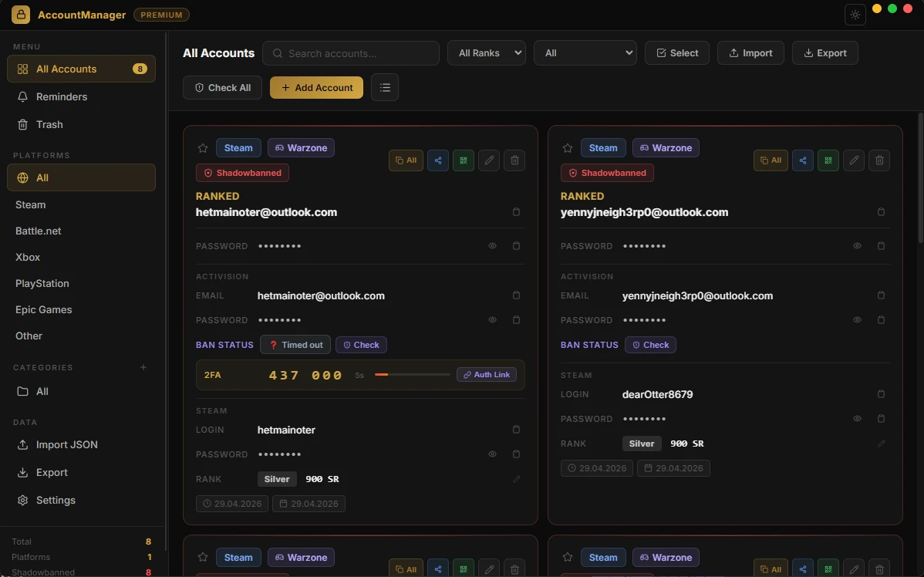Screen dimensions: 924x577
Task: Open the All Ranks dropdown
Action: click(487, 53)
